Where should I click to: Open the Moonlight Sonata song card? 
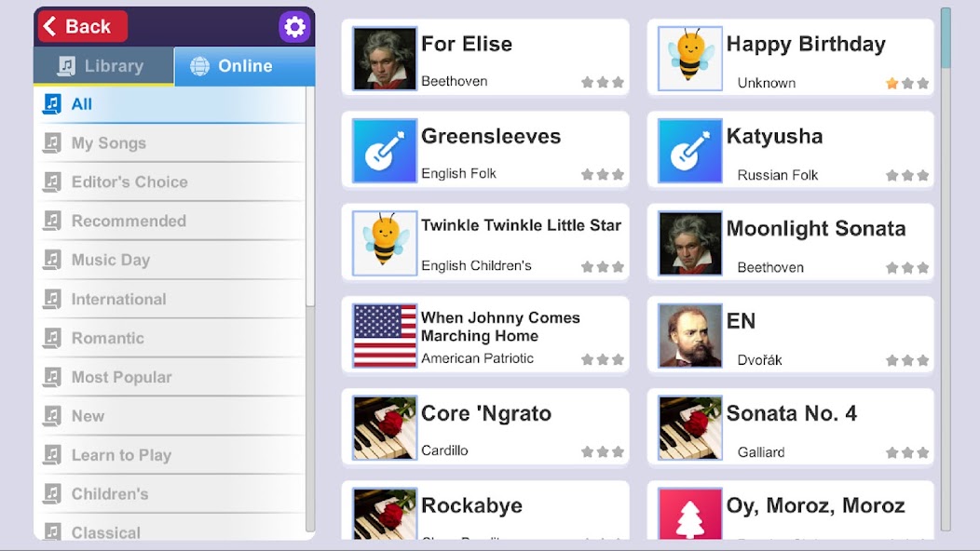[x=791, y=243]
